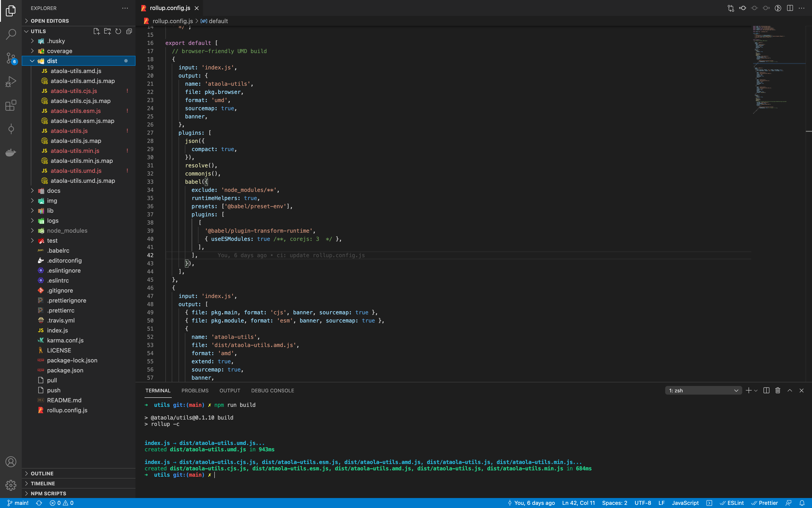Maximize the terminal panel size
The height and width of the screenshot is (508, 812).
click(790, 390)
